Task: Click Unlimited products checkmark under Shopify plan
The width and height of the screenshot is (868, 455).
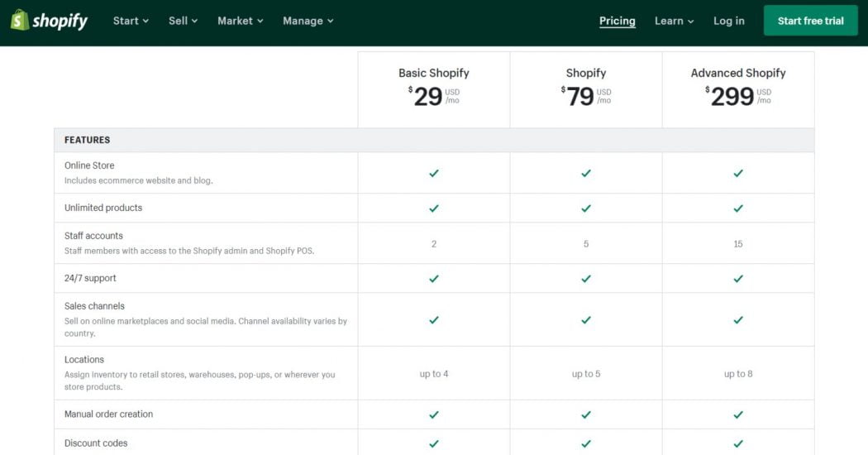Action: coord(585,208)
